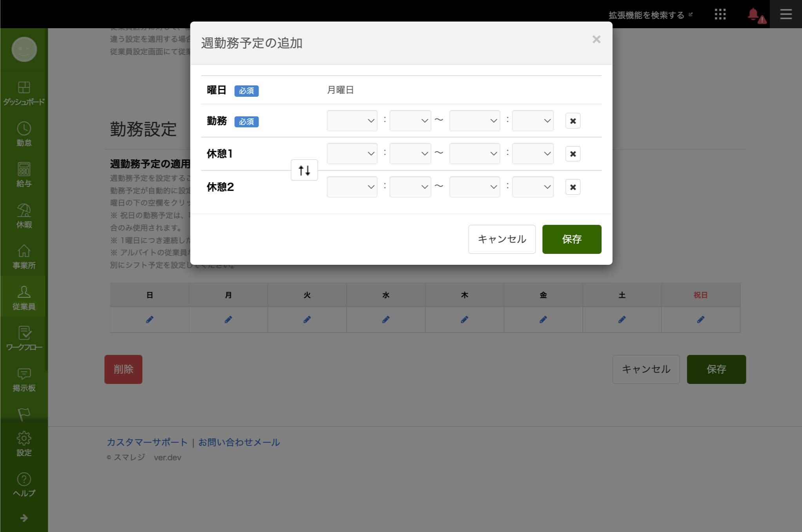Swap 休憩1 and 休憩2 with arrows button
The image size is (802, 532).
tap(304, 170)
